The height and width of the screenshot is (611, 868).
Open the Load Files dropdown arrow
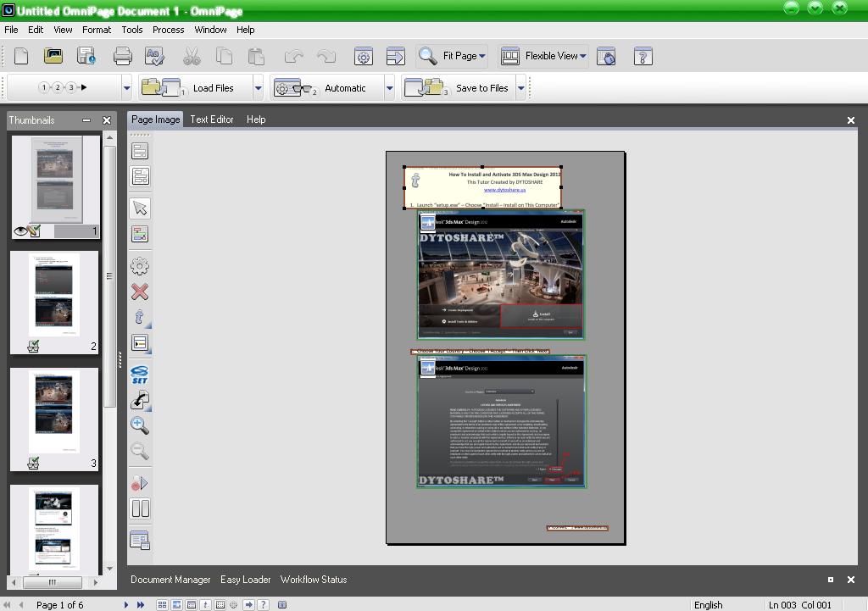258,88
